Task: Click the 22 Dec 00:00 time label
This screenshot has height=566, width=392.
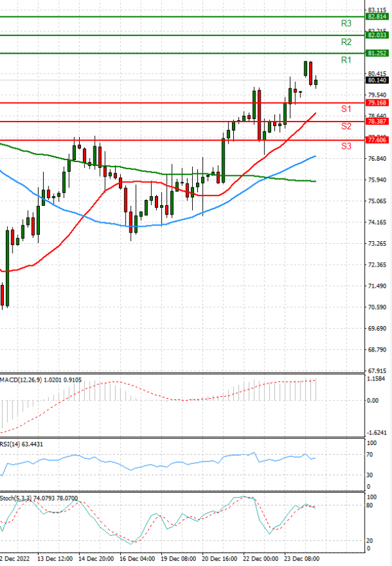Action: [x=261, y=558]
